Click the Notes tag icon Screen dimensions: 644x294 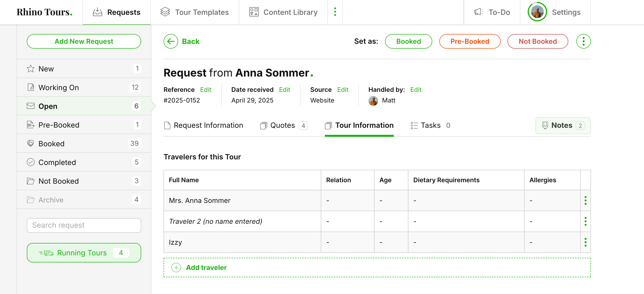[x=545, y=125]
